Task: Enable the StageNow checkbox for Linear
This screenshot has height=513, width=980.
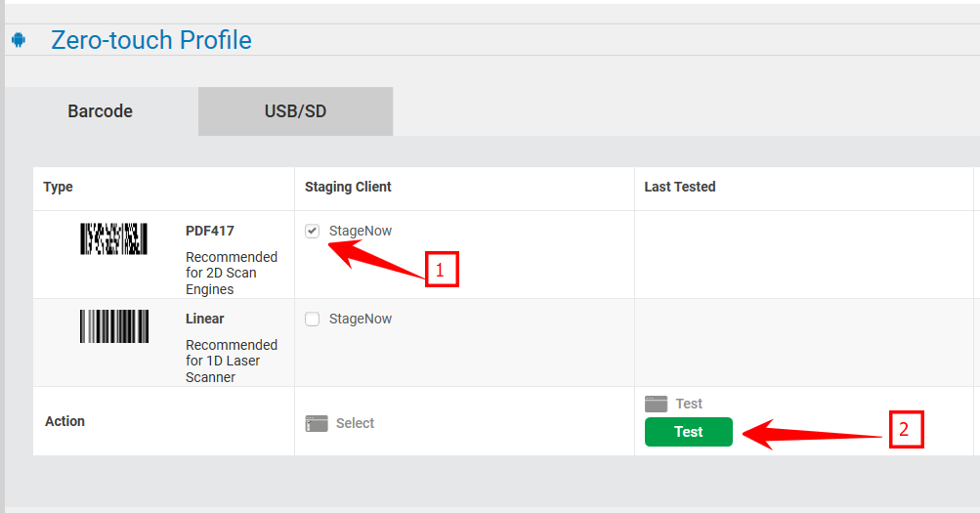Action: (x=313, y=320)
